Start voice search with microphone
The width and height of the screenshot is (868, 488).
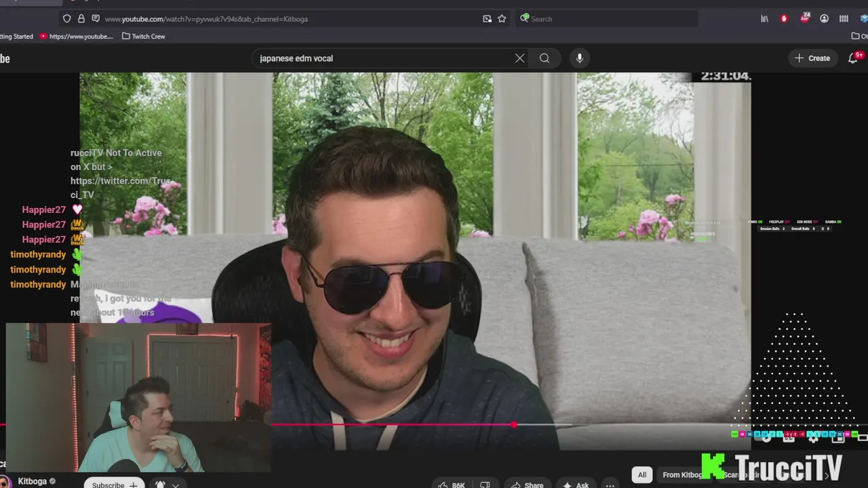point(579,58)
